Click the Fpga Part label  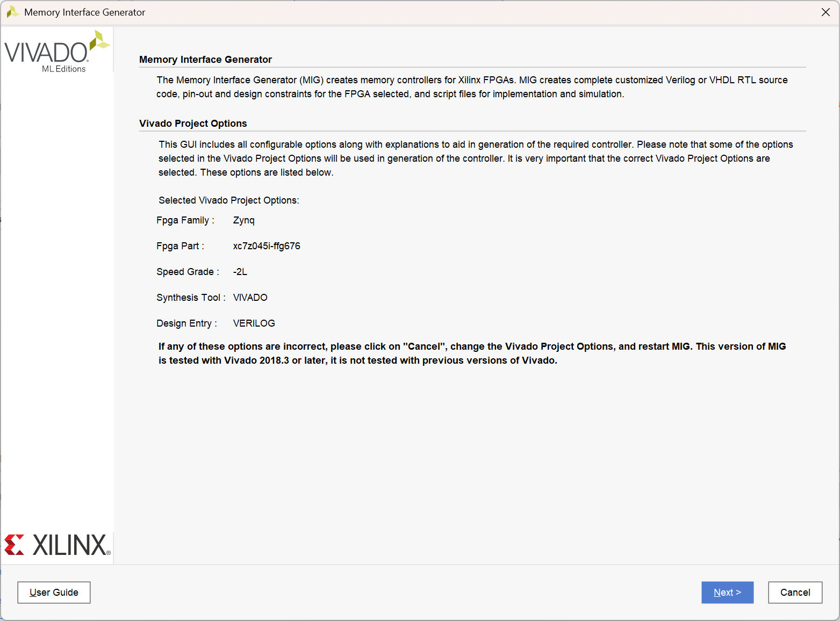(x=180, y=246)
